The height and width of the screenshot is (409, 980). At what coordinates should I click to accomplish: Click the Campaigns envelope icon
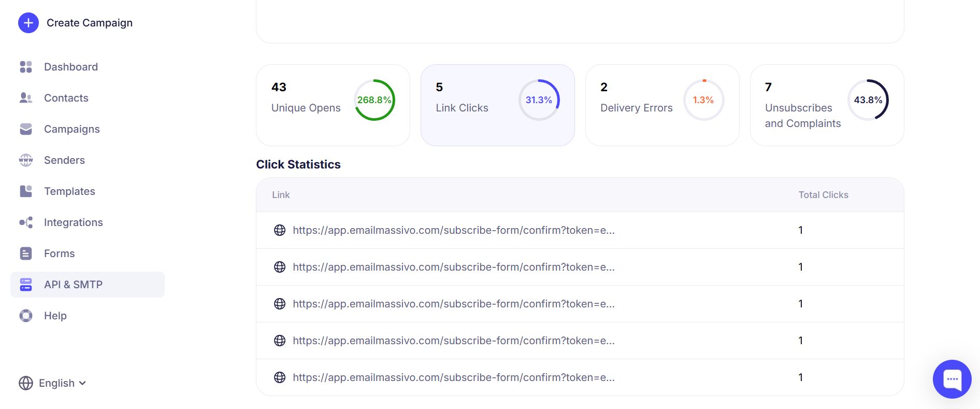tap(26, 129)
